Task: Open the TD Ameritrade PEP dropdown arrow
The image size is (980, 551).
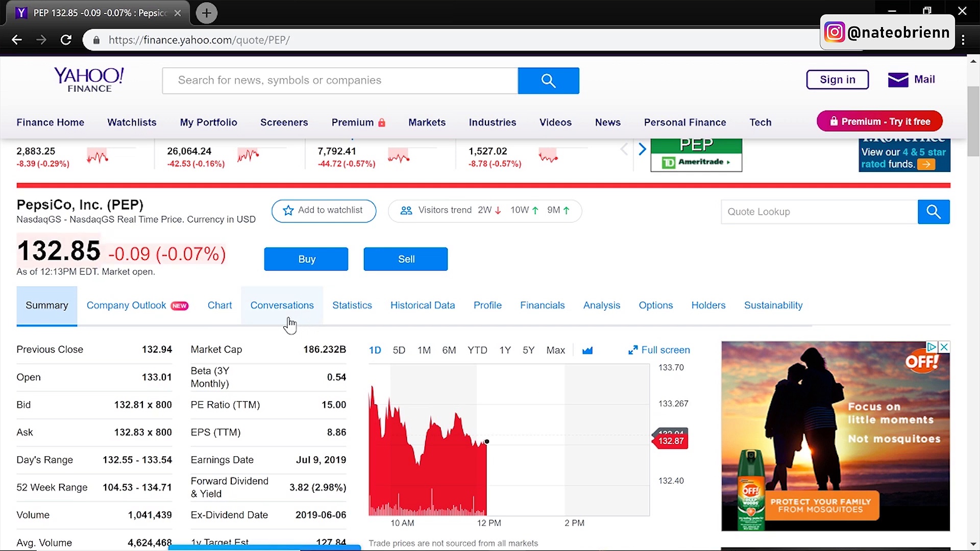Action: 729,162
